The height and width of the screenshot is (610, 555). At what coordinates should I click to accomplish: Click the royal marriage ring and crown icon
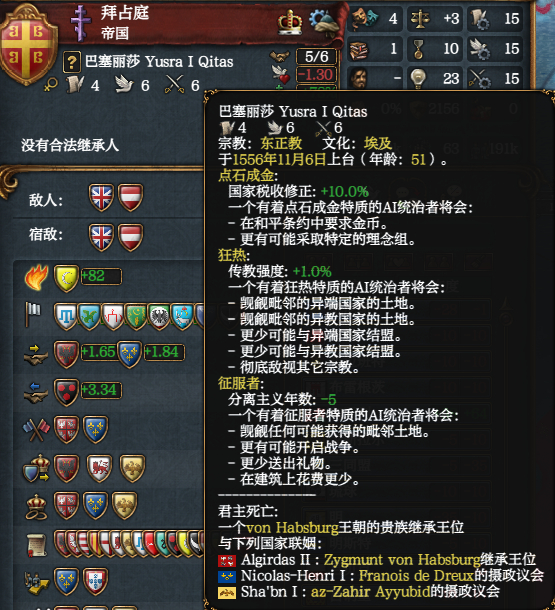coord(36,507)
